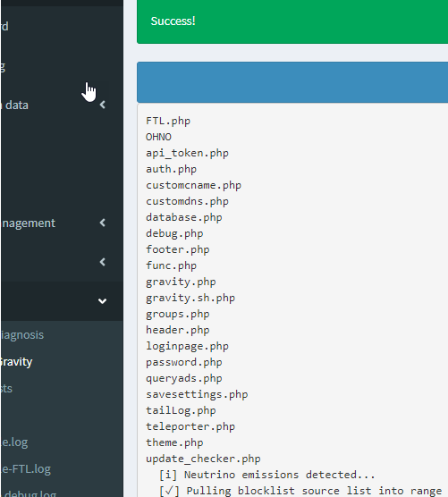Image resolution: width=448 pixels, height=497 pixels.
Task: Click 'api_token.php' in the output
Action: click(187, 153)
